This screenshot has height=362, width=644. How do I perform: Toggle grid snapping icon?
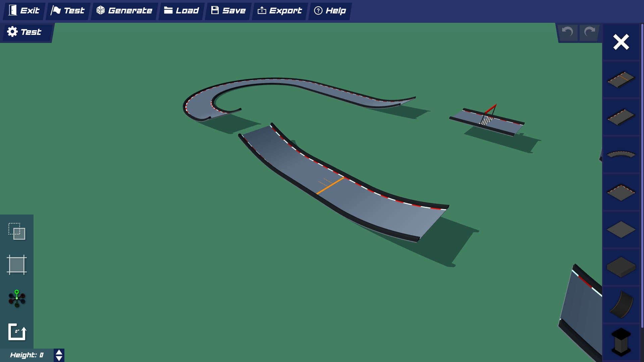coord(17,265)
